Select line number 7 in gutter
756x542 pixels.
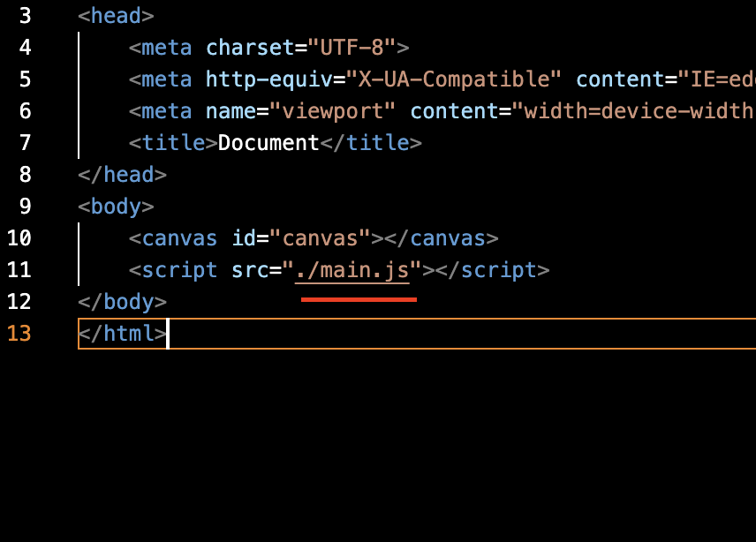tap(25, 143)
